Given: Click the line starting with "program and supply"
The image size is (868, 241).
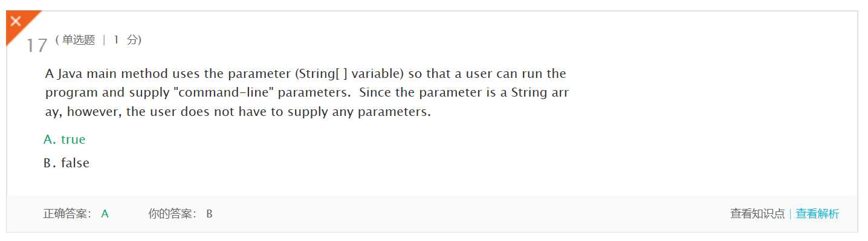Looking at the screenshot, I should pyautogui.click(x=307, y=94).
